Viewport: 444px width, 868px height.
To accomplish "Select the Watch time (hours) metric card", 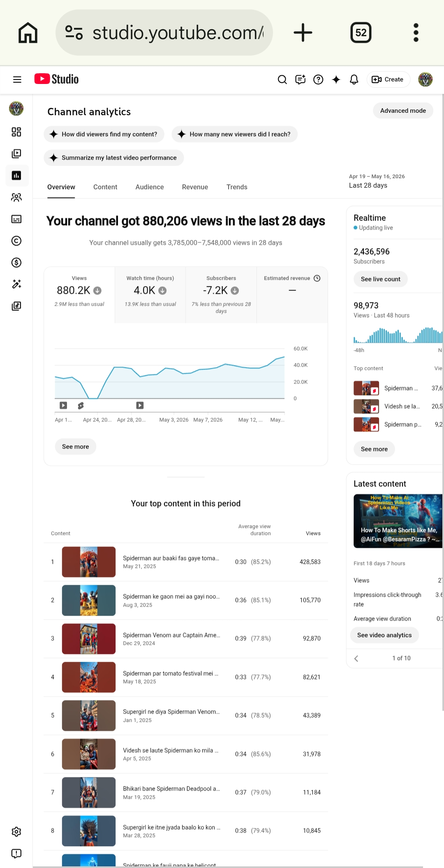I will (x=150, y=295).
